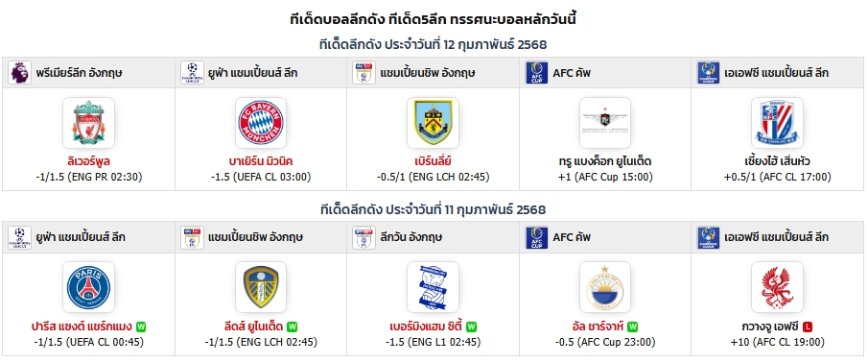Select the Leeds United badge
This screenshot has width=868, height=363.
tap(261, 287)
